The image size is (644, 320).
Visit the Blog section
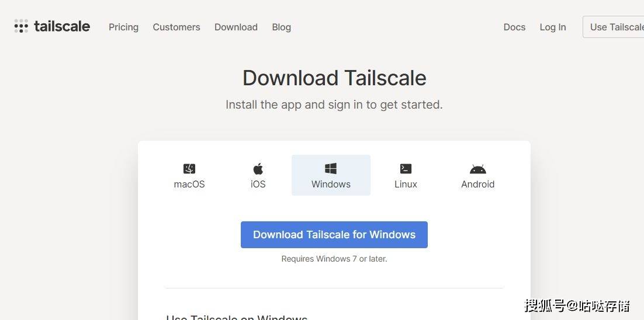point(281,27)
